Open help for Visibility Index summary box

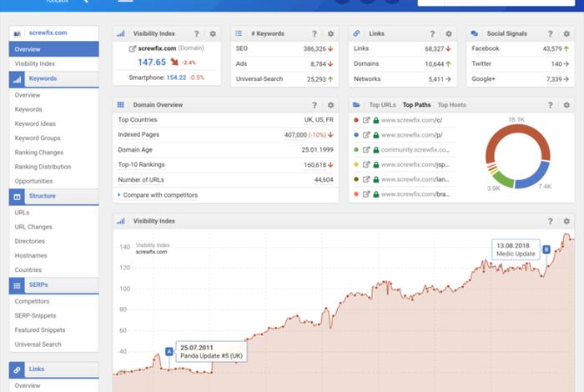click(x=196, y=34)
